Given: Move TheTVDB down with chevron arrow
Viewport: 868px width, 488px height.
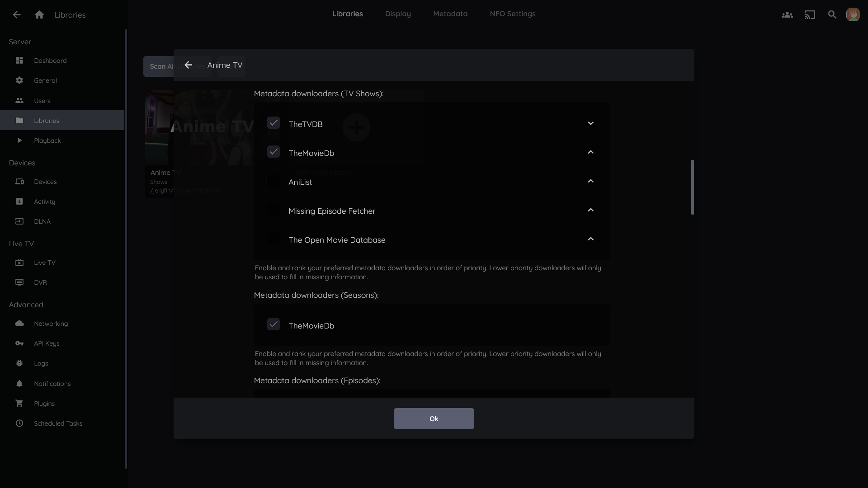Looking at the screenshot, I should tap(590, 123).
